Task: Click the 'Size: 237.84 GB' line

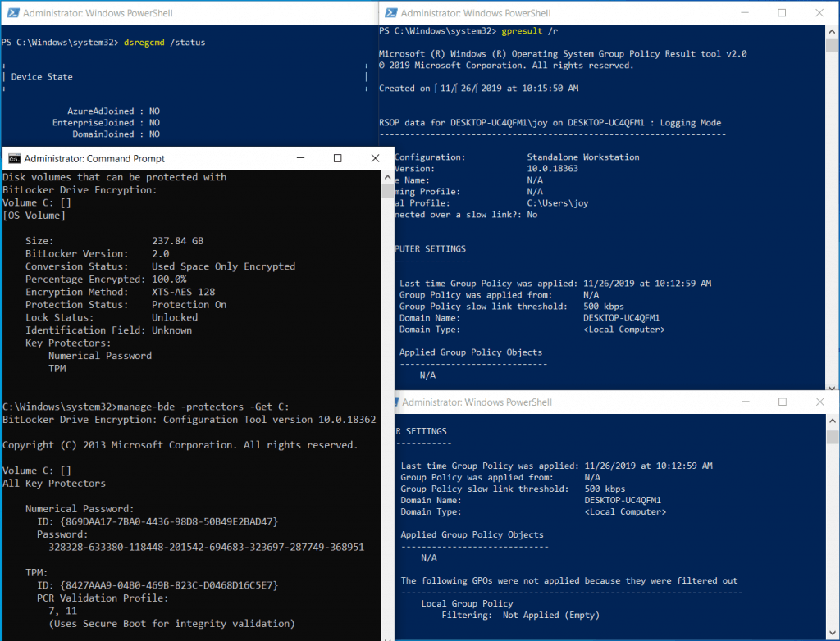Action: click(114, 241)
